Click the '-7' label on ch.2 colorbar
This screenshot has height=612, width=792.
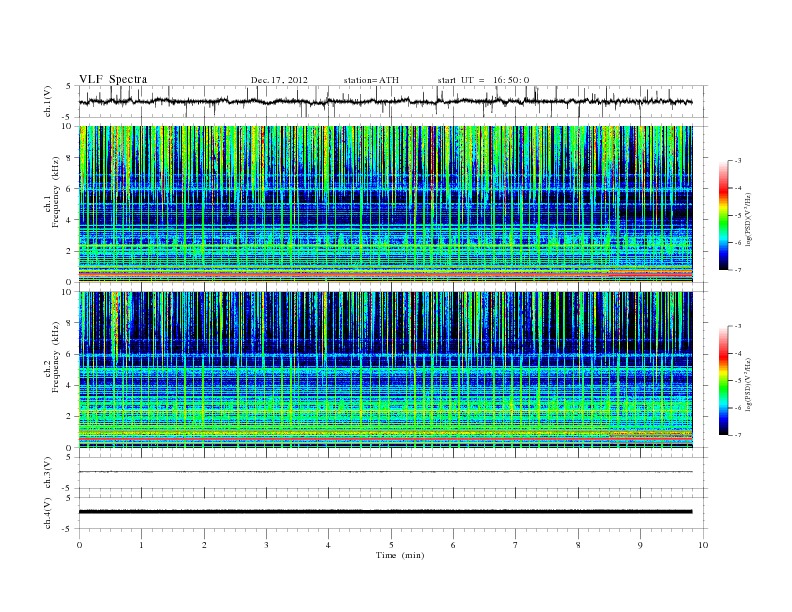coord(738,435)
